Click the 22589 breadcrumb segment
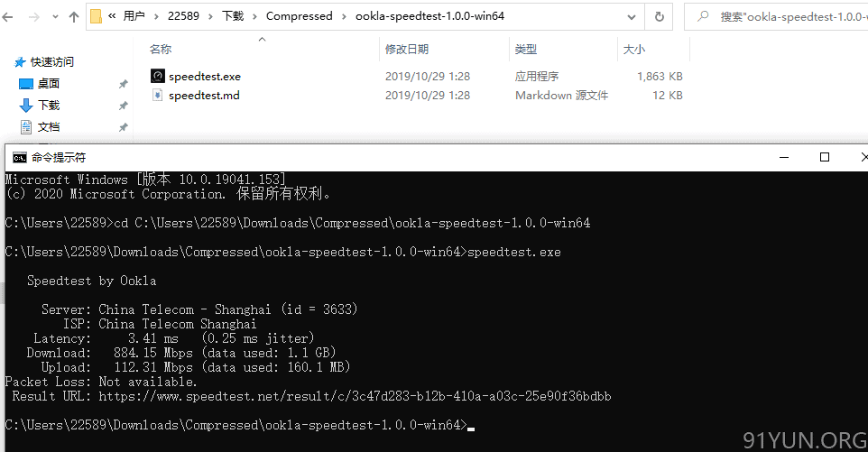The height and width of the screenshot is (452, 868). pyautogui.click(x=183, y=16)
